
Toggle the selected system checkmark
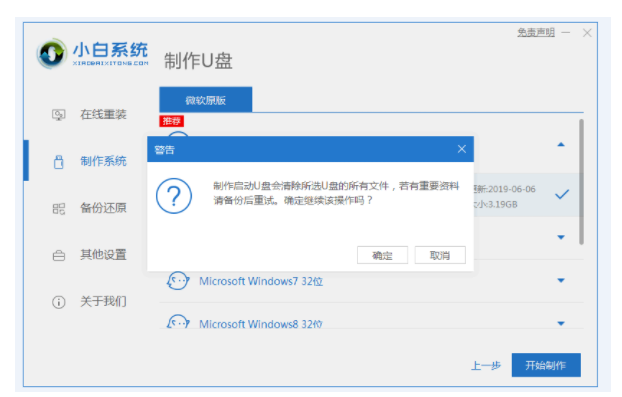[x=562, y=194]
